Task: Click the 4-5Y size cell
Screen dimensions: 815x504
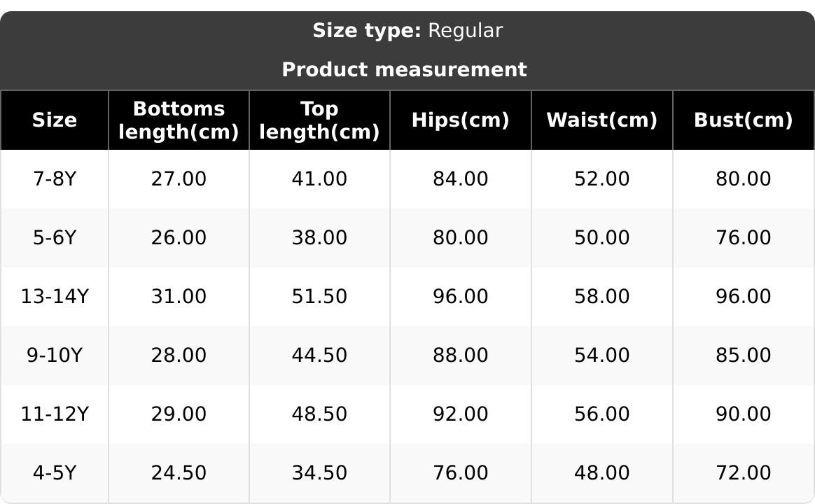Action: tap(55, 473)
